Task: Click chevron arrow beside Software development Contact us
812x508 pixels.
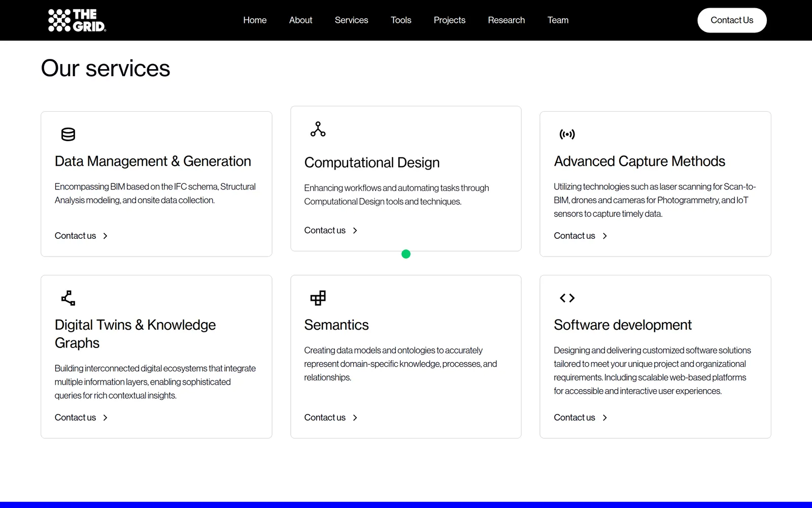Action: pyautogui.click(x=604, y=418)
